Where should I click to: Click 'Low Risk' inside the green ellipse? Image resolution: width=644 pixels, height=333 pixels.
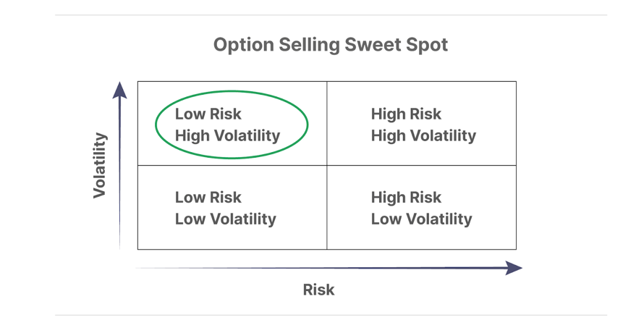tap(208, 114)
